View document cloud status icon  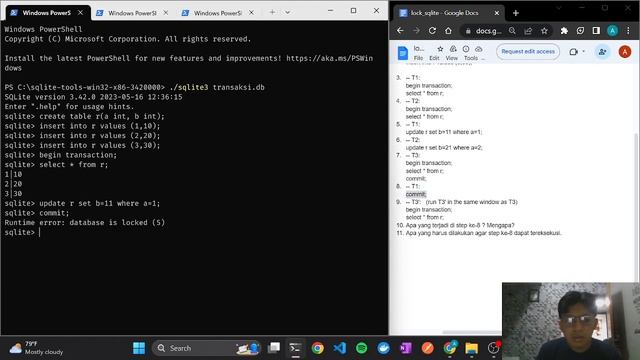pyautogui.click(x=478, y=49)
